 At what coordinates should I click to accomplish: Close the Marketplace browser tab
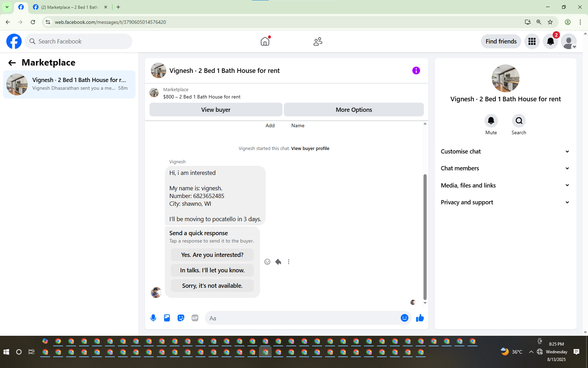[x=106, y=7]
